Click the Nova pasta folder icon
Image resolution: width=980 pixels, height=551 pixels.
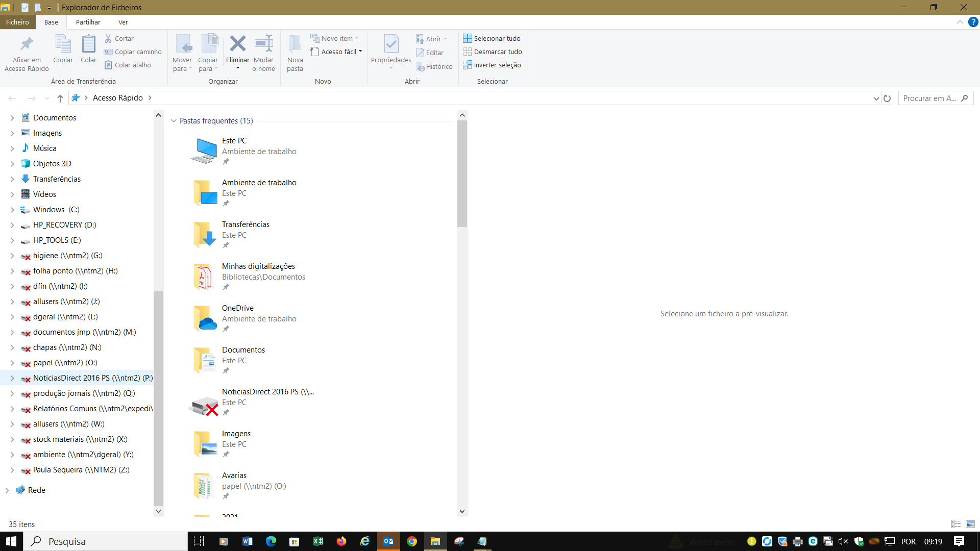click(x=295, y=44)
